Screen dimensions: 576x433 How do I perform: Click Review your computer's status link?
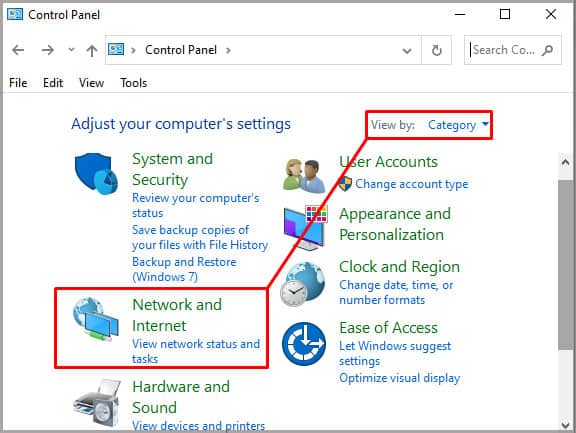point(195,205)
